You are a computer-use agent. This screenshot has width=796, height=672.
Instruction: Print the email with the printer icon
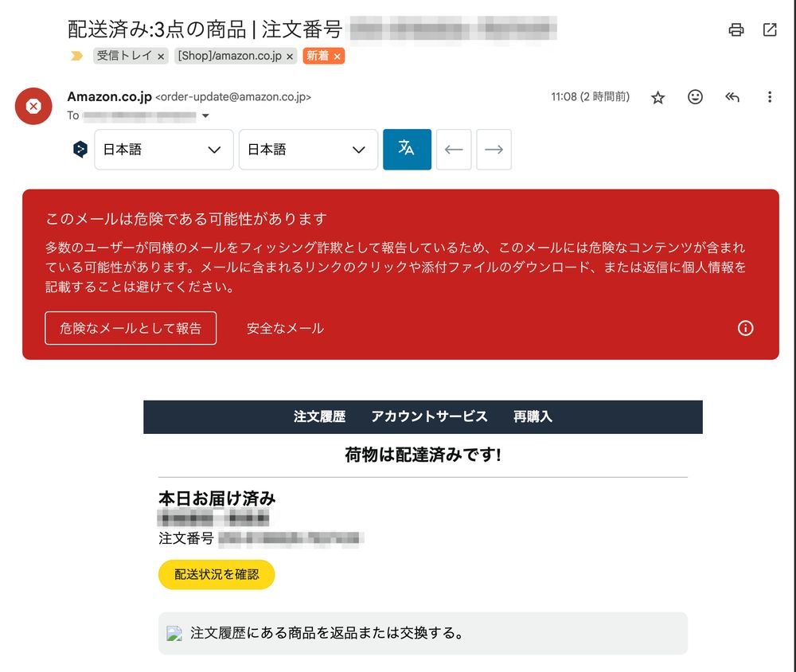pyautogui.click(x=736, y=30)
